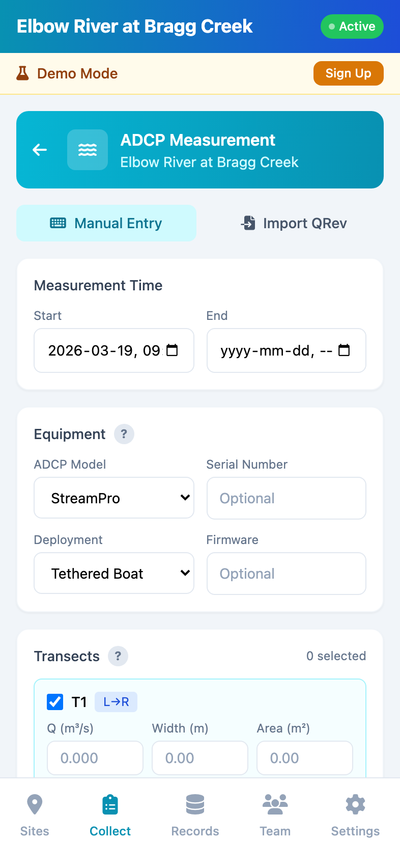Open the Equipment help question mark

pyautogui.click(x=124, y=434)
